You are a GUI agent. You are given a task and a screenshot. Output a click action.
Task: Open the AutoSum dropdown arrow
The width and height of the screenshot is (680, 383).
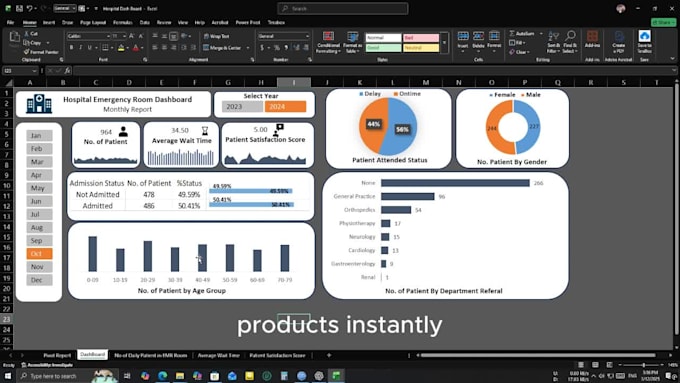(x=541, y=33)
